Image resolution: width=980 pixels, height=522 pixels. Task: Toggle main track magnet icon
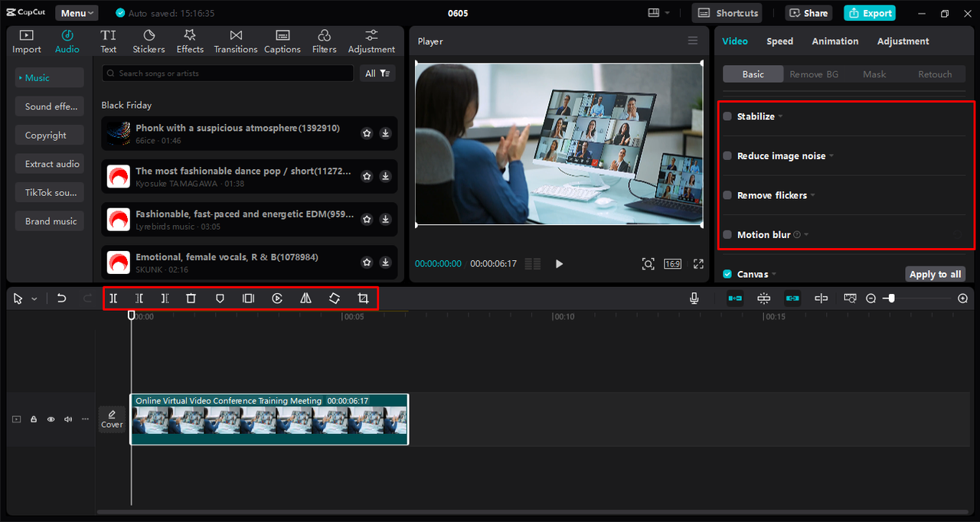click(735, 299)
